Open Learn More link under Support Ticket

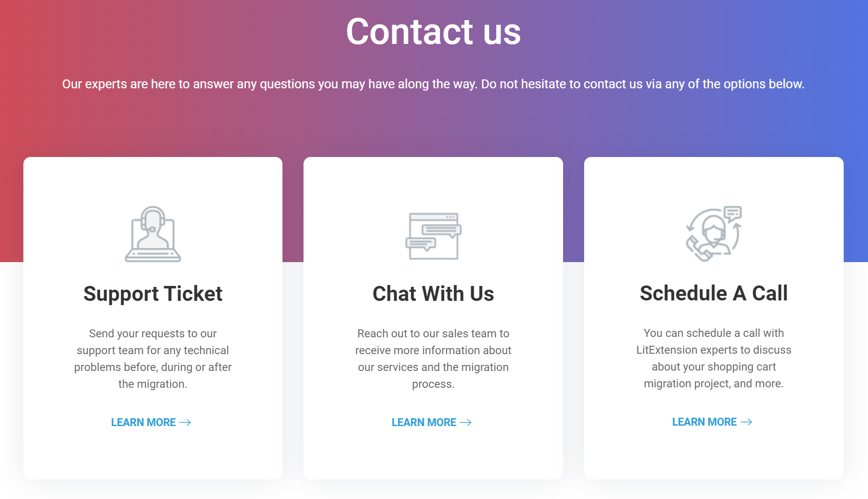(144, 422)
